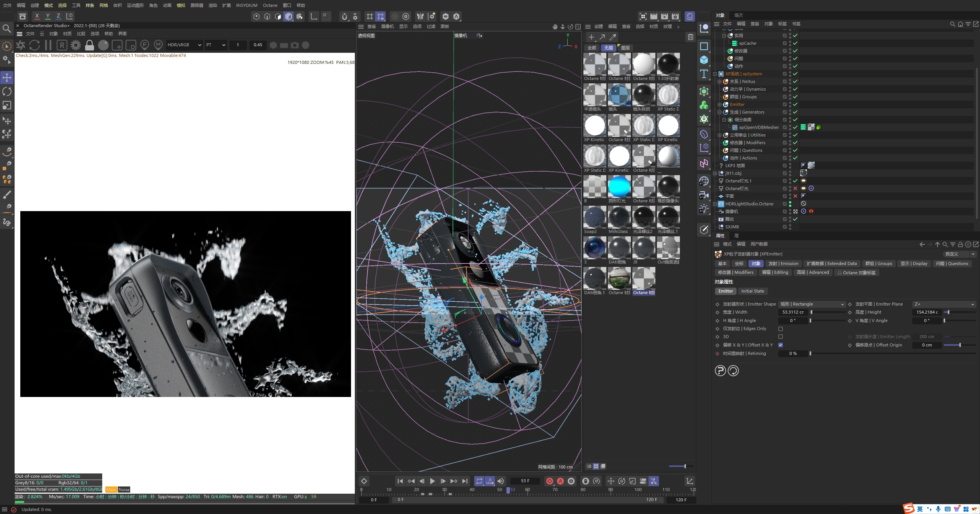
Task: Open the Octane menu in menu bar
Action: point(270,5)
